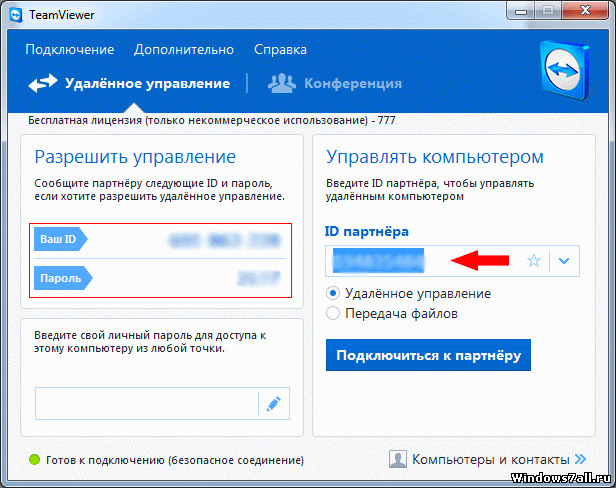Open the Дополнительно menu
616x488 pixels.
pyautogui.click(x=183, y=50)
